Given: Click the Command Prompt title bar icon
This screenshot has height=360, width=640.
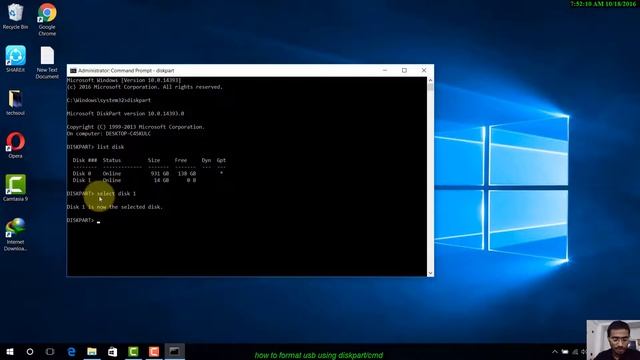Looking at the screenshot, I should tap(73, 71).
